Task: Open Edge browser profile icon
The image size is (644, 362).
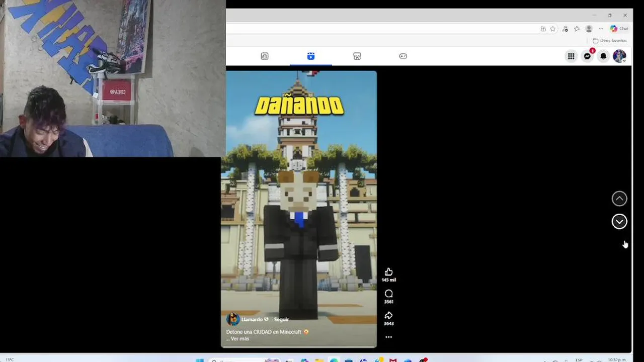Action: [x=589, y=29]
